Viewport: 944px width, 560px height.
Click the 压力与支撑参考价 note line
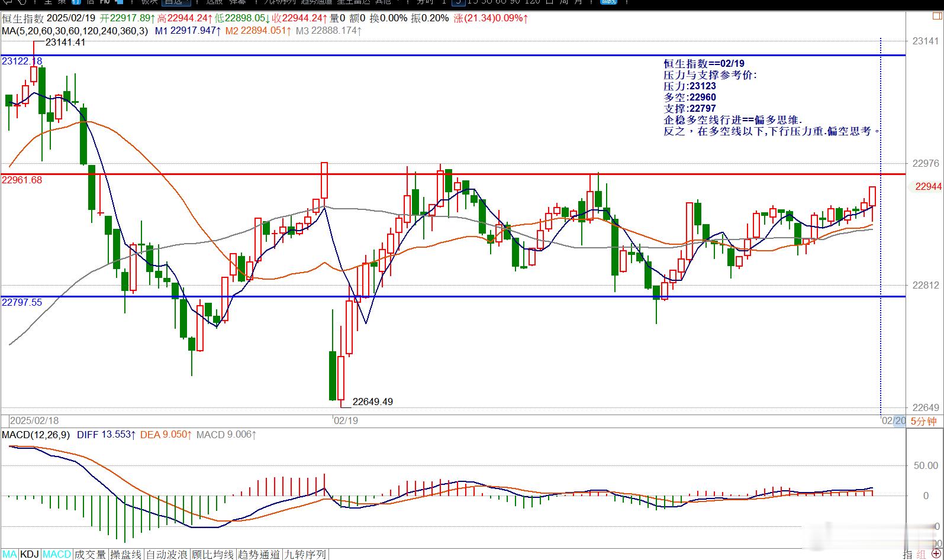pyautogui.click(x=710, y=75)
